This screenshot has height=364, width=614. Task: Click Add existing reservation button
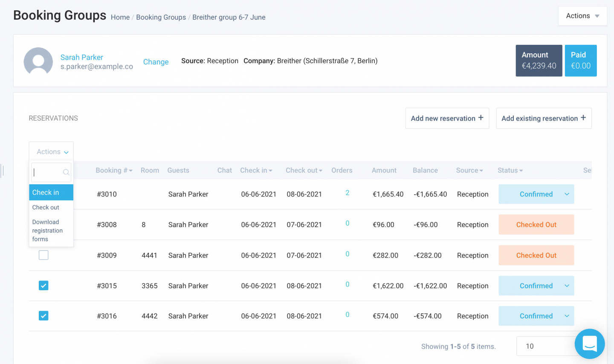(544, 118)
